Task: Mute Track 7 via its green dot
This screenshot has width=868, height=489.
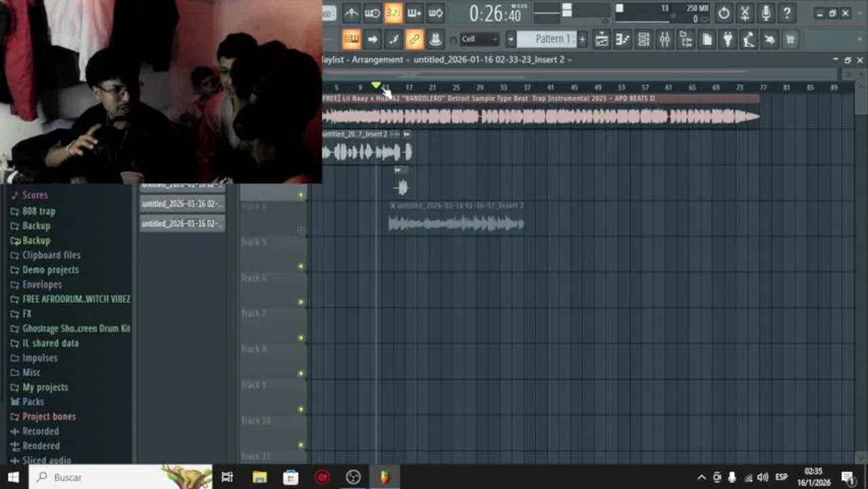Action: pos(301,338)
